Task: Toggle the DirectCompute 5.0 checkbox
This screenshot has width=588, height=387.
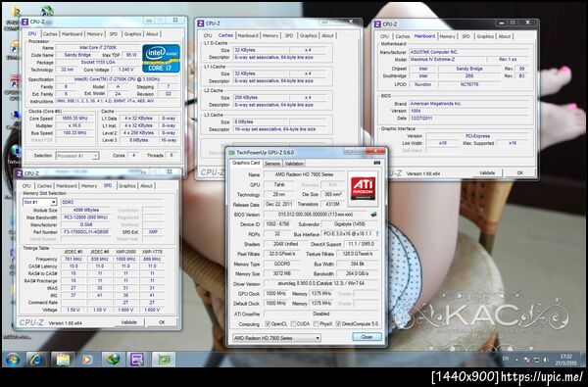Action: (x=338, y=323)
